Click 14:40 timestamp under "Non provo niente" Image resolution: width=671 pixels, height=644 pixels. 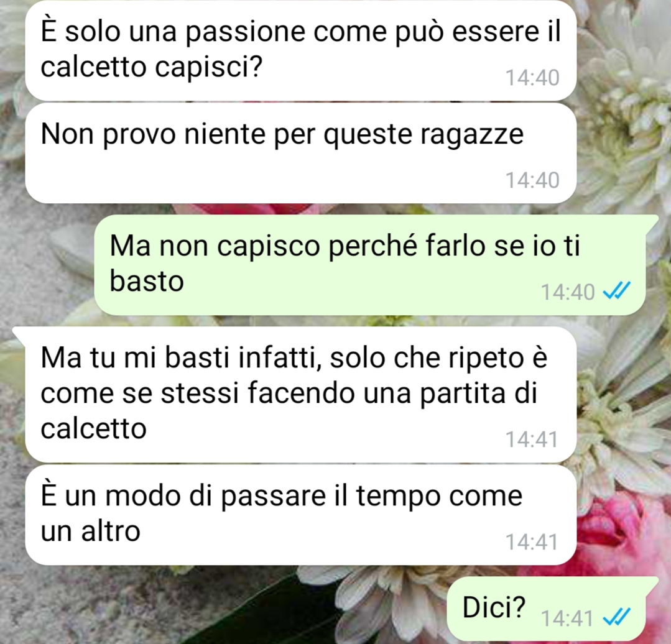tap(532, 180)
